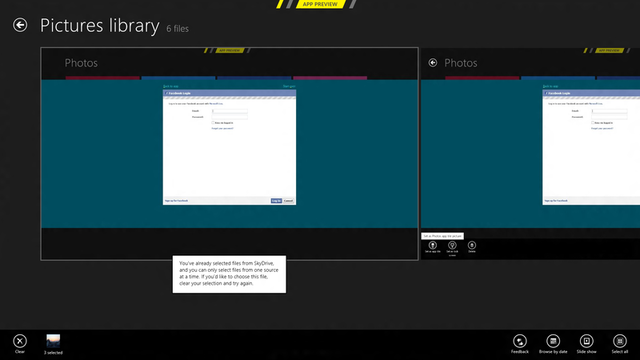Click Set as app tile icon
The width and height of the screenshot is (640, 360).
click(433, 247)
